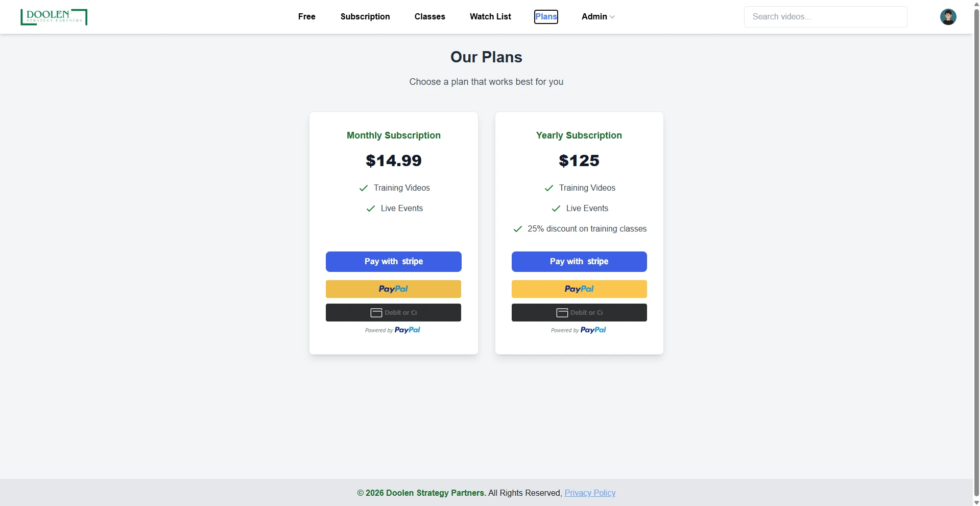Open the Free menu item
The height and width of the screenshot is (506, 980).
coord(307,17)
